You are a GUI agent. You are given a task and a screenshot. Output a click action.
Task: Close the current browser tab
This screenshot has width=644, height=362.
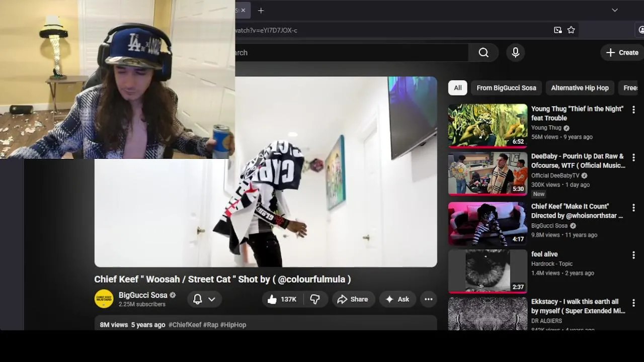coord(243,10)
